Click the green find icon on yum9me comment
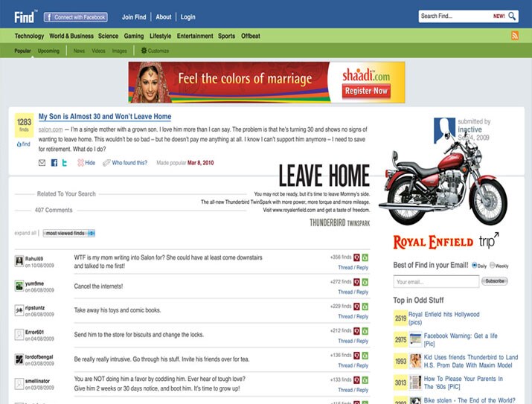 click(365, 282)
